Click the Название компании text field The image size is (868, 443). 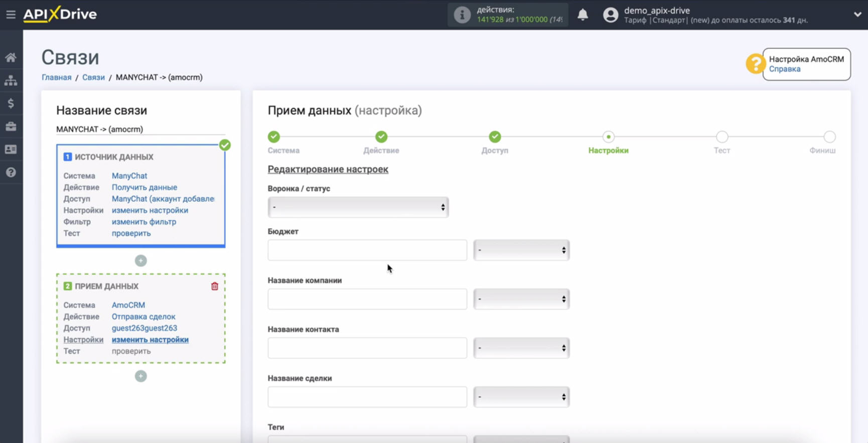click(x=367, y=299)
